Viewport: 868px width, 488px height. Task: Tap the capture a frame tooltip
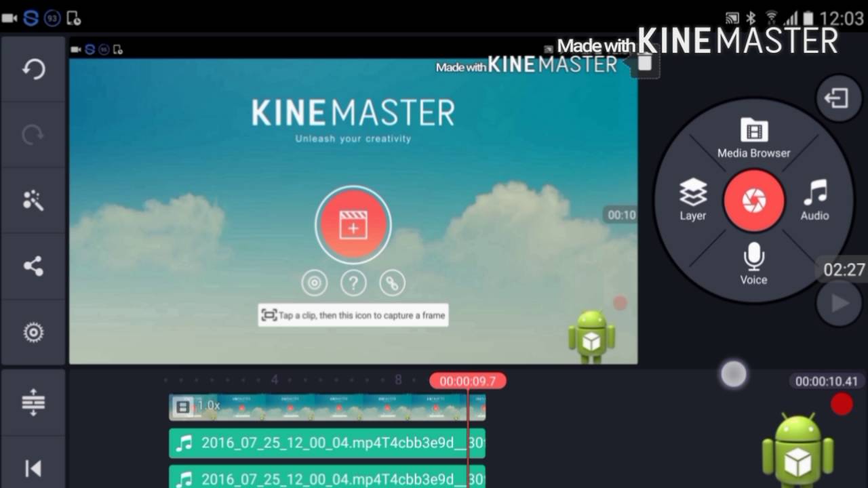click(x=353, y=315)
